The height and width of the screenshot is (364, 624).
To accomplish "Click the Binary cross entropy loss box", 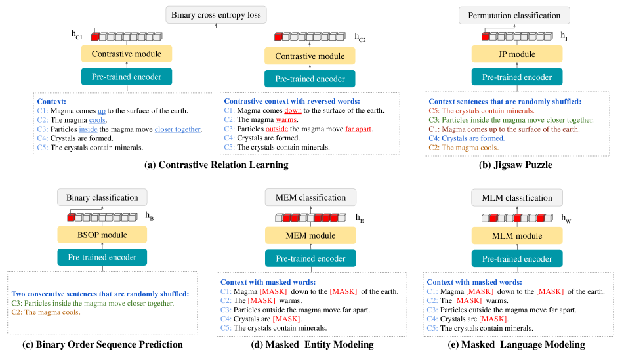I will (x=217, y=14).
